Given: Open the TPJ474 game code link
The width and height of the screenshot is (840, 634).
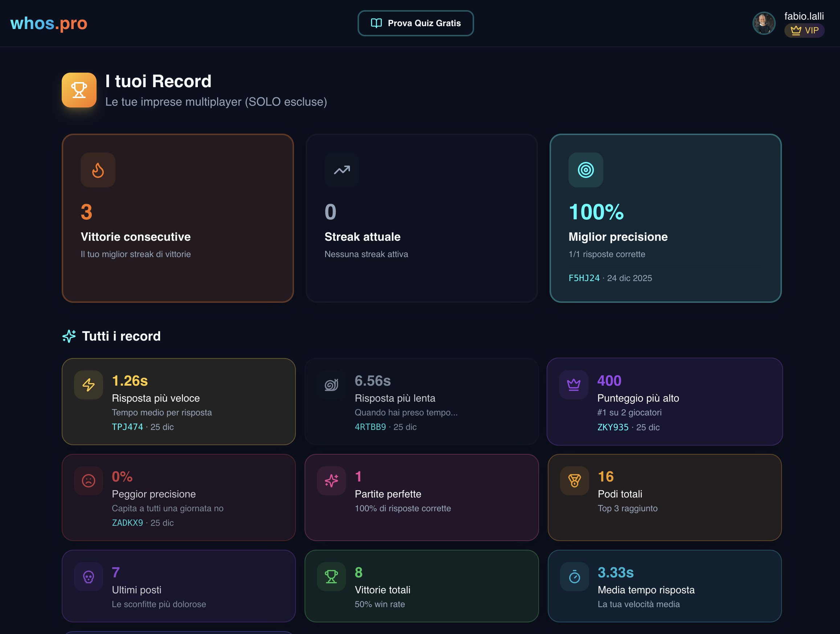Looking at the screenshot, I should coord(127,427).
